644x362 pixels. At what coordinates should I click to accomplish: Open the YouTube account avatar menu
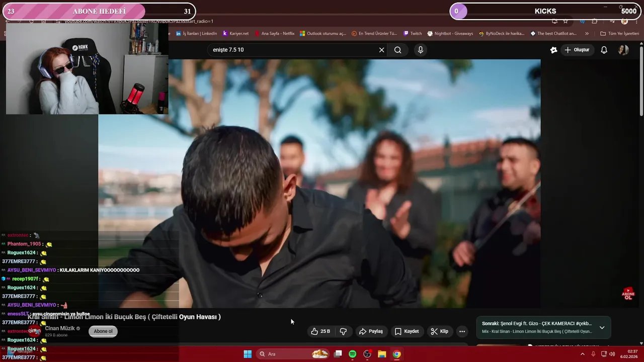pos(623,50)
